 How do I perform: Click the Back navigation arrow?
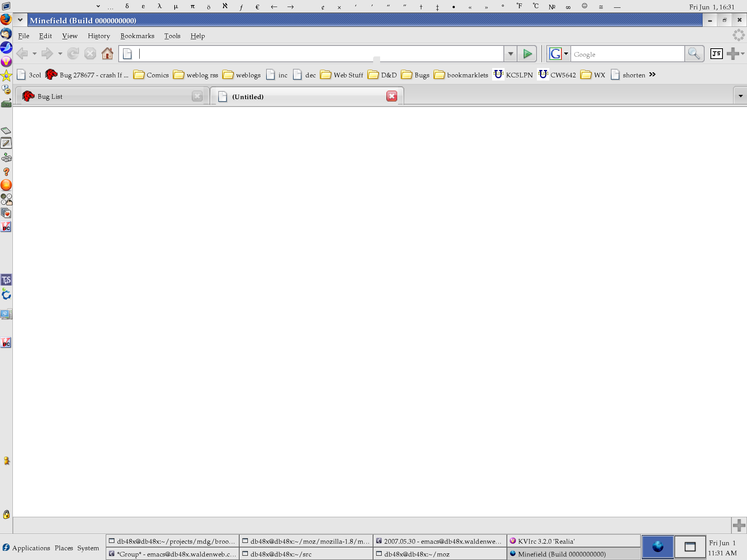click(x=22, y=54)
